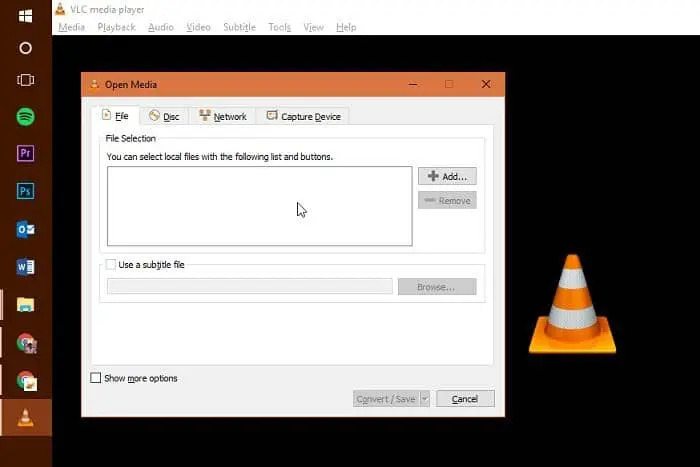Open the Tools menu
The image size is (700, 467).
279,27
